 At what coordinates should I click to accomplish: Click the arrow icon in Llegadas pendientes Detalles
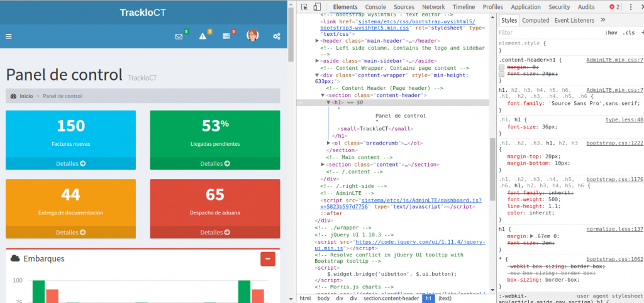[x=227, y=163]
